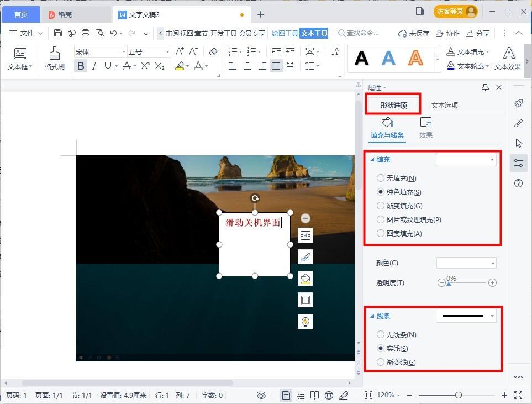
Task: Select No Line radio option
Action: tap(380, 334)
